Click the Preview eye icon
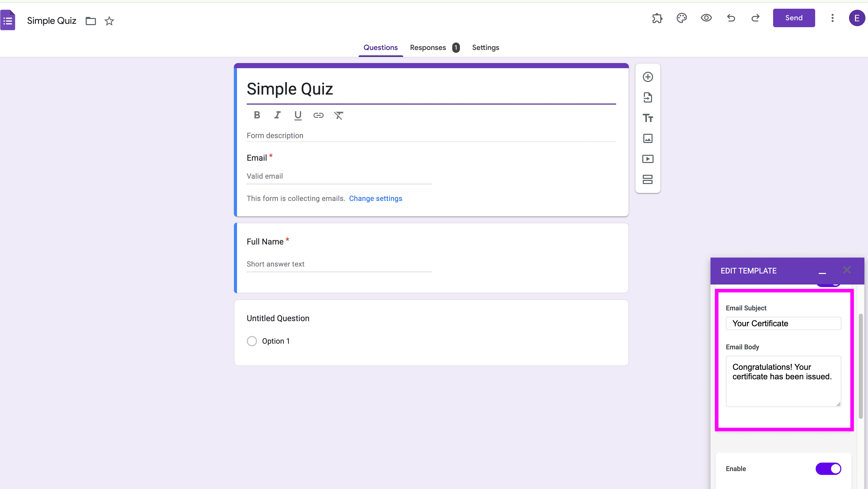This screenshot has width=868, height=489. tap(706, 18)
